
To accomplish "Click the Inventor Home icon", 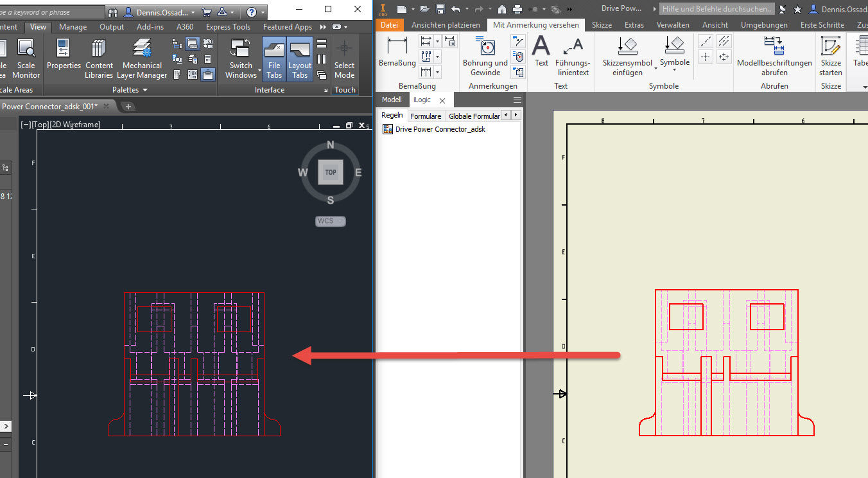I will (501, 9).
